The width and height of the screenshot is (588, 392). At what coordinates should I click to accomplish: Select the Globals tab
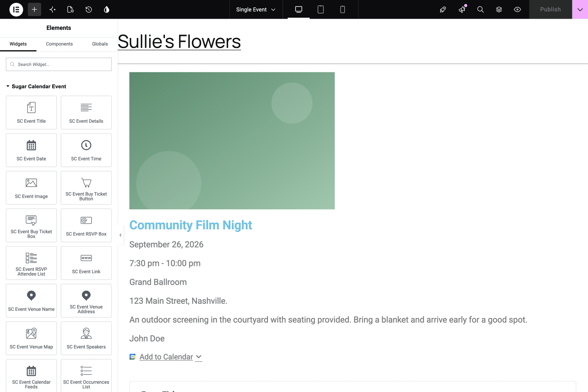click(x=100, y=44)
